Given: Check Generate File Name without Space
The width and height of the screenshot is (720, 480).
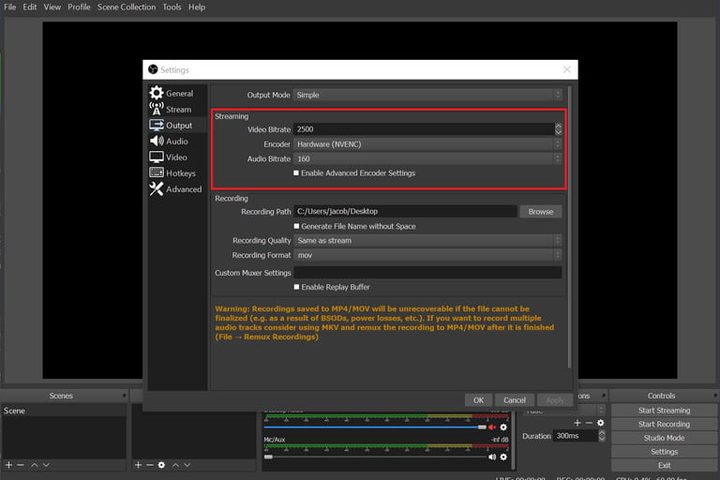Looking at the screenshot, I should (x=297, y=226).
